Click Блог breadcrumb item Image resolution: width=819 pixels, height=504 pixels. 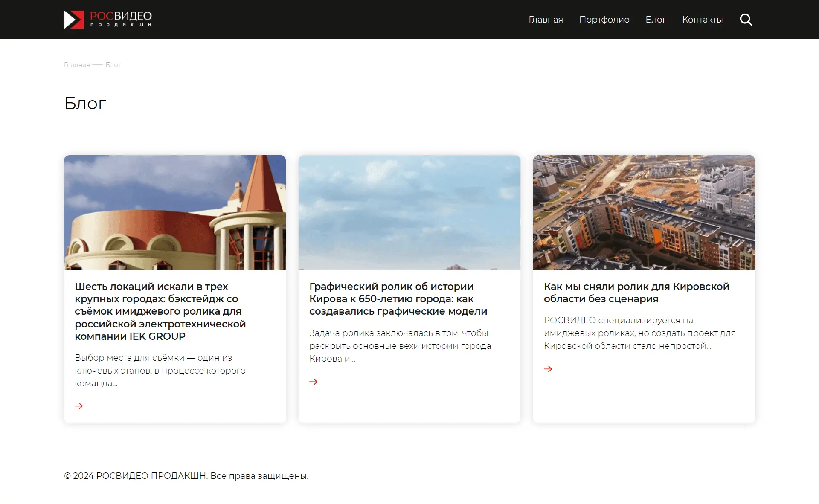(x=113, y=65)
